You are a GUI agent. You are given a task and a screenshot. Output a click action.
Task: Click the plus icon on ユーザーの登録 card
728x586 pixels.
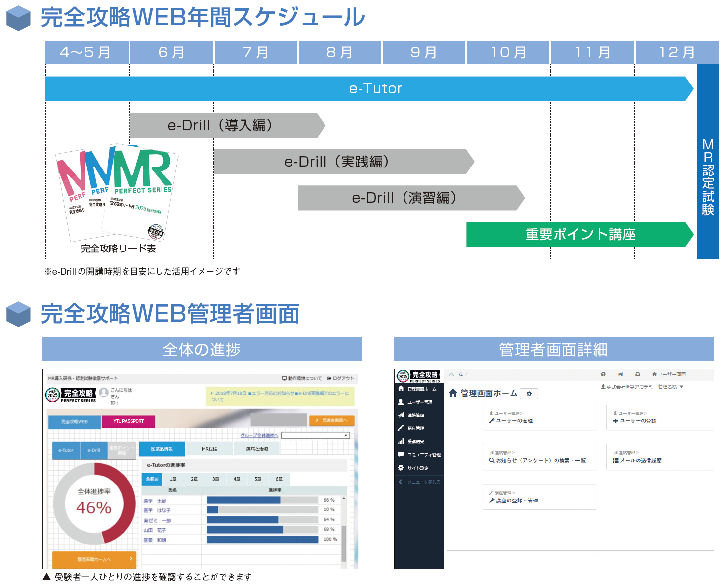pos(615,421)
